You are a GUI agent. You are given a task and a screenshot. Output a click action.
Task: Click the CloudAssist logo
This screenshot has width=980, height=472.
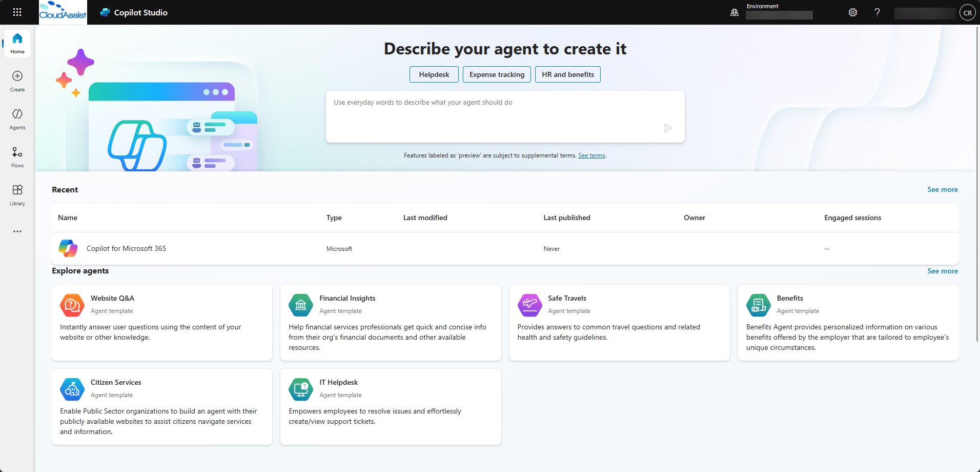tap(63, 12)
